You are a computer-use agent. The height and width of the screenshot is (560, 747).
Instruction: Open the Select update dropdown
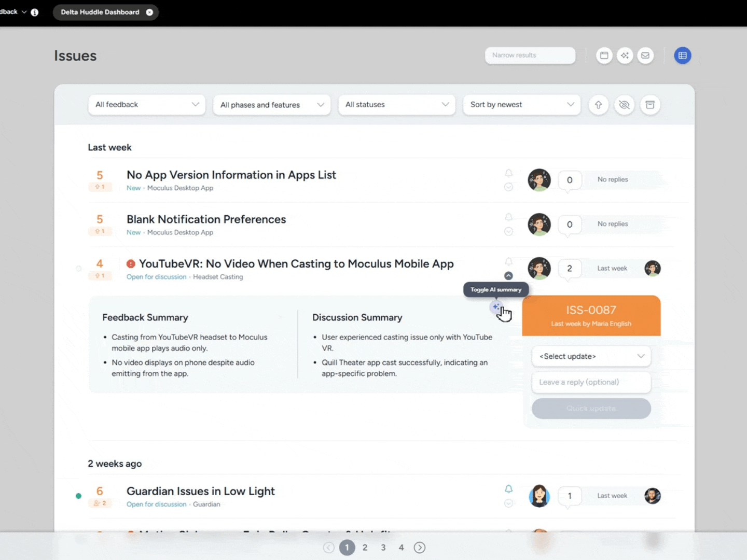point(591,356)
